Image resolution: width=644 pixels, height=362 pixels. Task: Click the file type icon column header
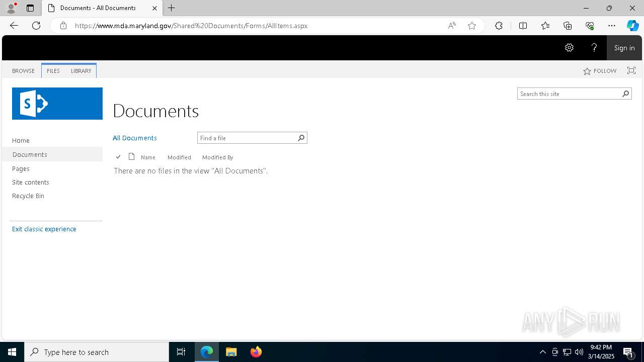tap(132, 156)
